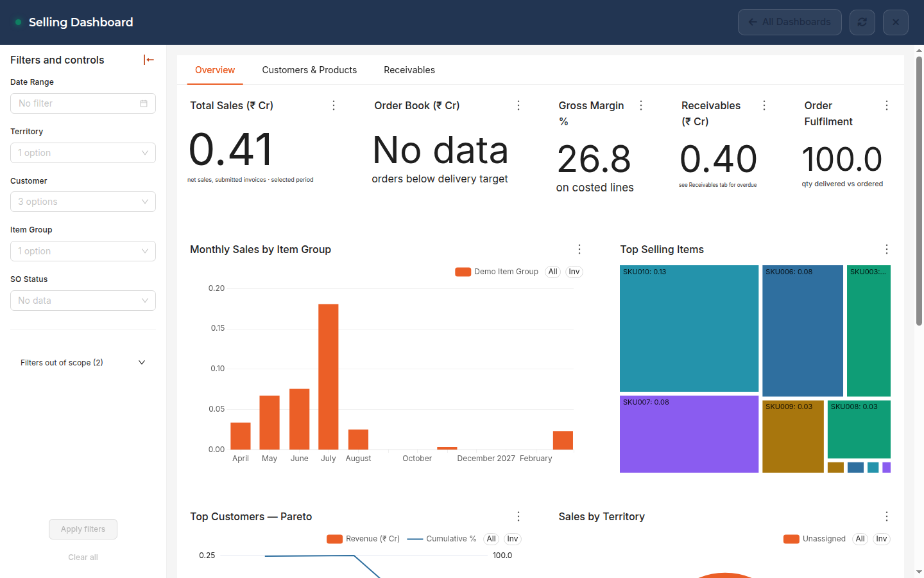Click the SKU009 treemap tile
The image size is (924, 578).
[x=793, y=437]
